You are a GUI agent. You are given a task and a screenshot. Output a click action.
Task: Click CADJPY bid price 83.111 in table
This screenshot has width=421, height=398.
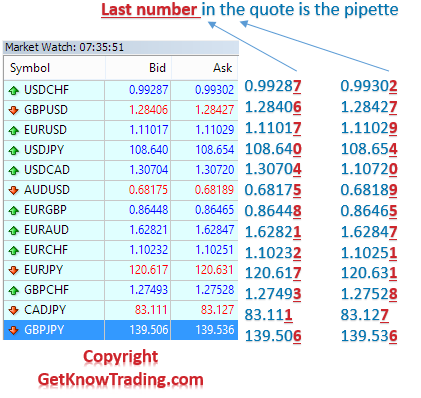151,310
